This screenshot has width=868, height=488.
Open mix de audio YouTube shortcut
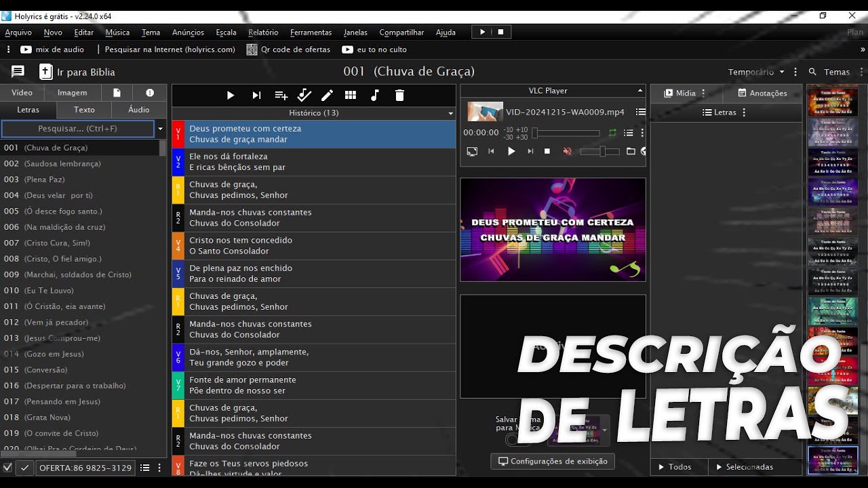coord(52,49)
